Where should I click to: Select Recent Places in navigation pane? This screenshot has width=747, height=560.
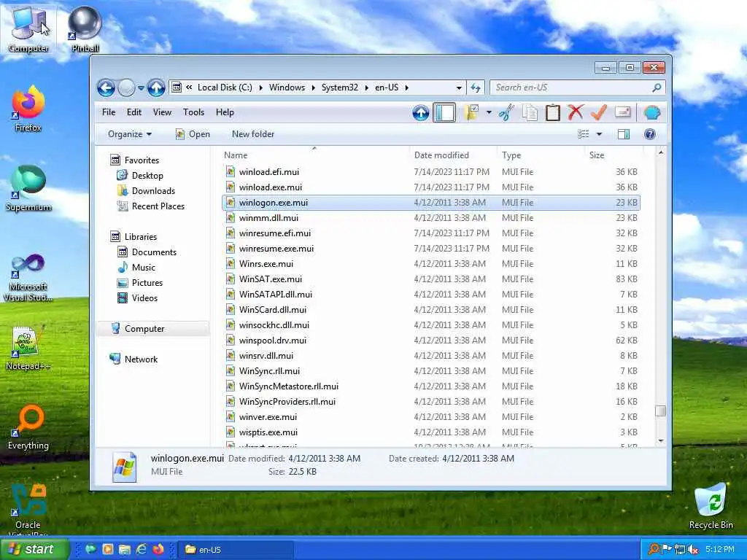tap(152, 206)
